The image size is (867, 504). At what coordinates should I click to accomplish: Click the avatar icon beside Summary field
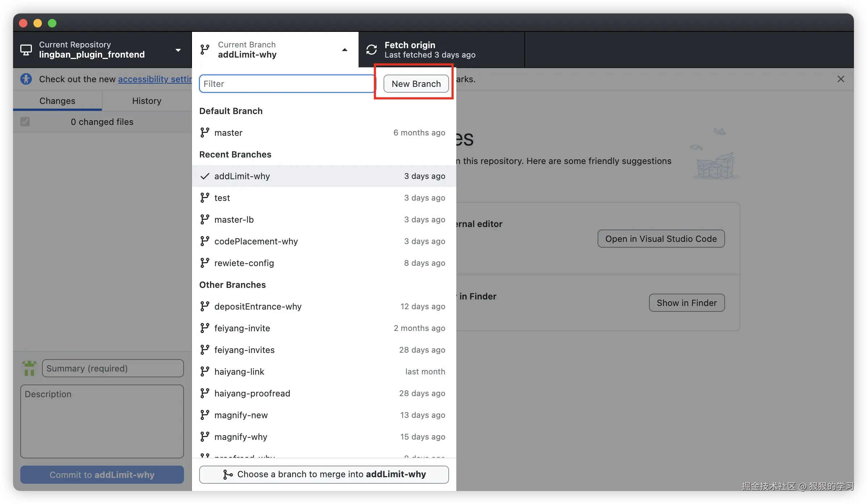click(x=29, y=368)
